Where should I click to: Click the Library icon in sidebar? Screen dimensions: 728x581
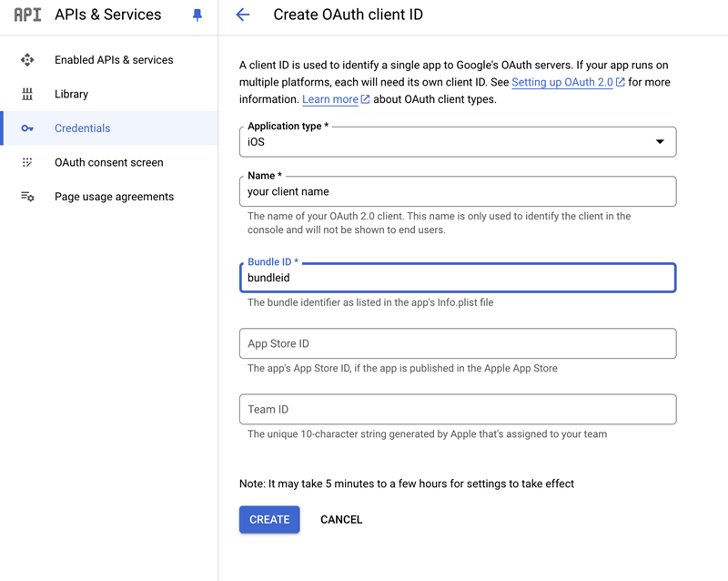pos(27,94)
